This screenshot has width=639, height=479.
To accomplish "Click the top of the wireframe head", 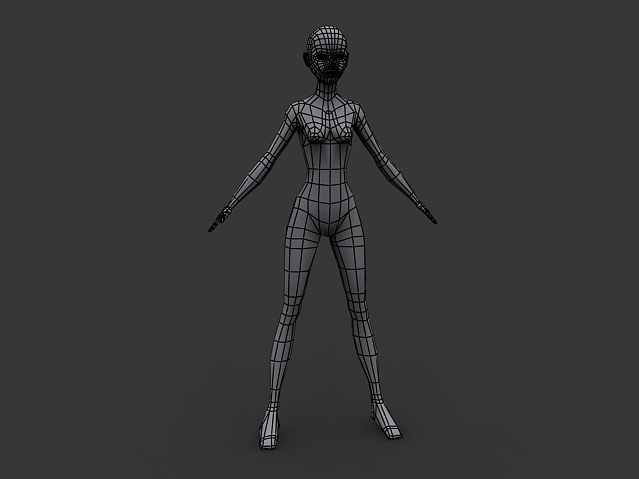I will 326,32.
